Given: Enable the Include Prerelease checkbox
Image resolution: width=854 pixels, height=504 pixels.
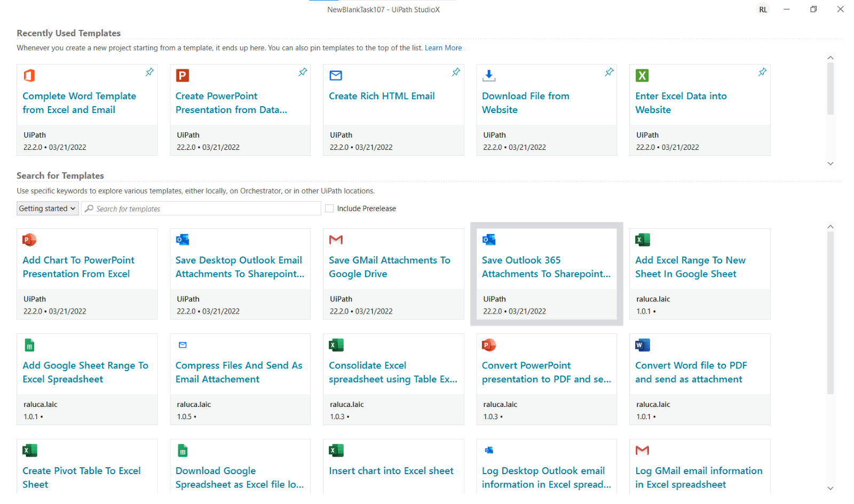Looking at the screenshot, I should tap(329, 209).
